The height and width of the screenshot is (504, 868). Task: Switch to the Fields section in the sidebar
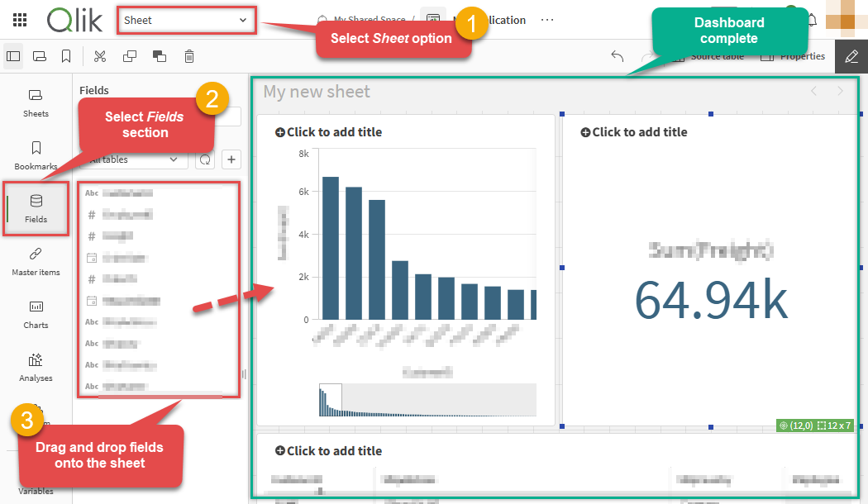click(x=35, y=208)
